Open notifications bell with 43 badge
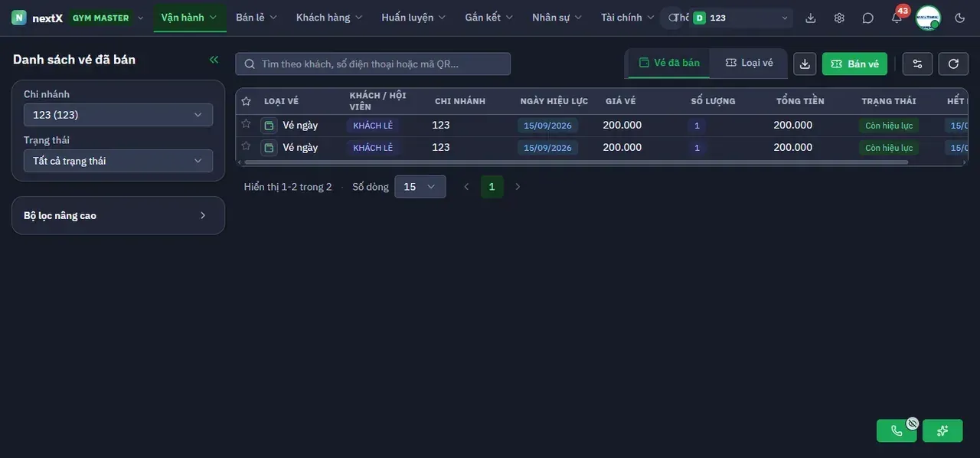Screen dimensions: 980x458 [897, 18]
